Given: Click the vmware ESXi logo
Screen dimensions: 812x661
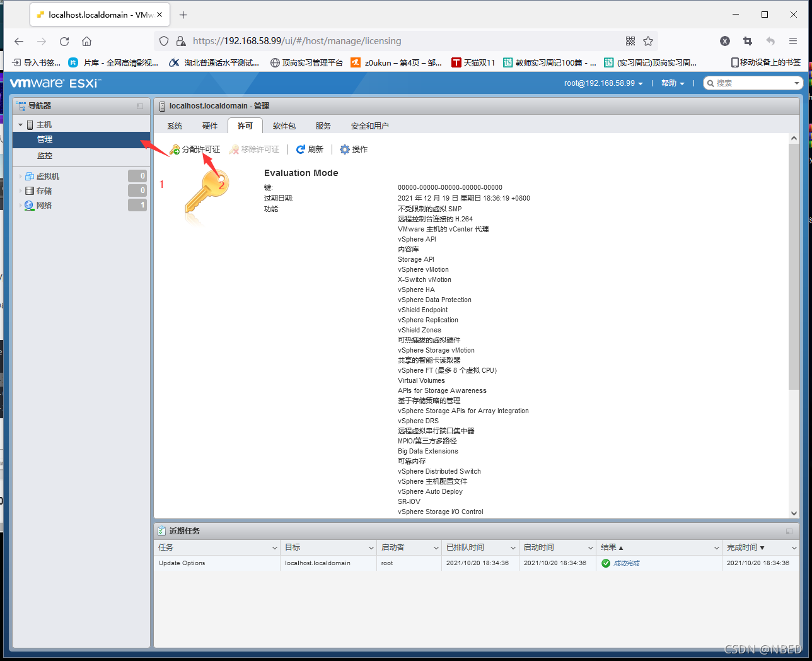Looking at the screenshot, I should [55, 83].
